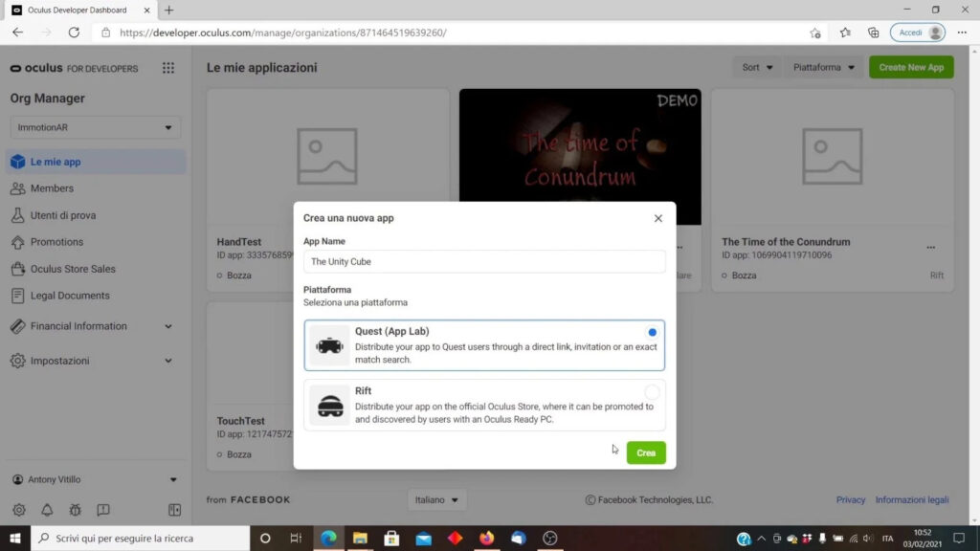Go to Le mie app
The height and width of the screenshot is (551, 980).
(95, 162)
